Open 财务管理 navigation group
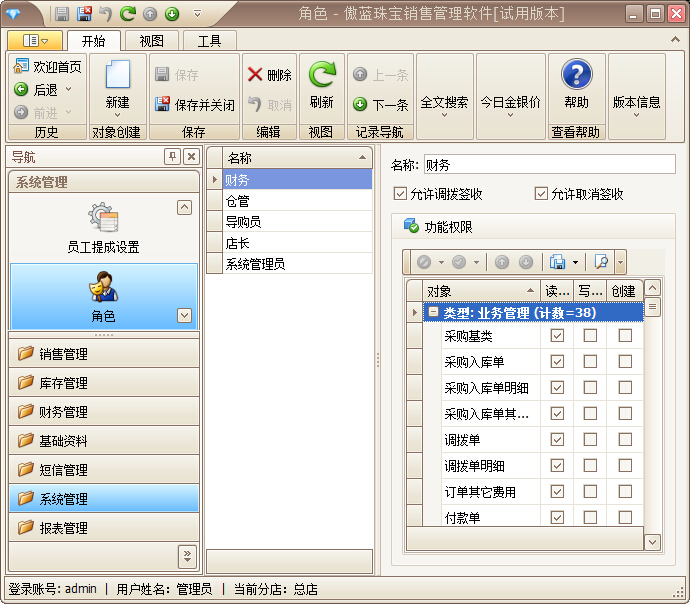 pyautogui.click(x=104, y=412)
